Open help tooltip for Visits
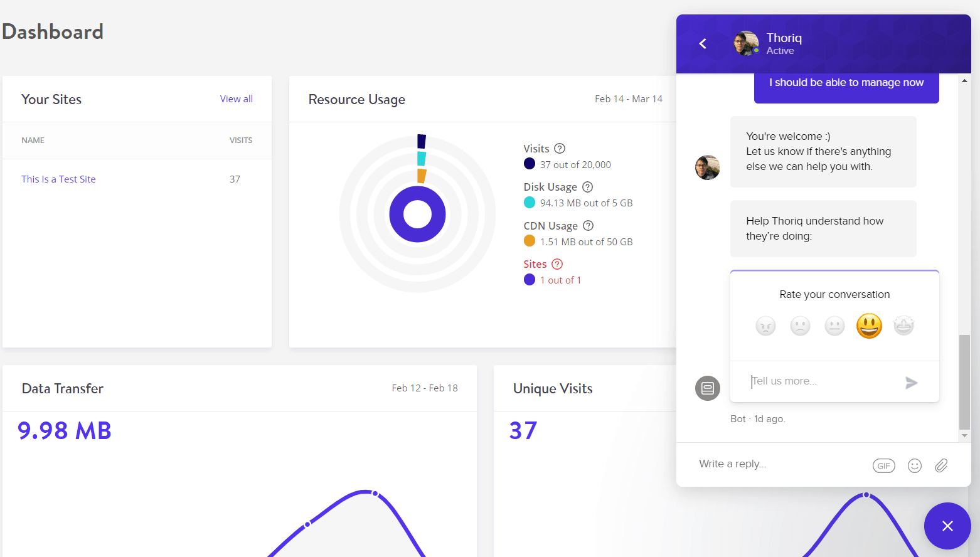980x557 pixels. [x=560, y=148]
